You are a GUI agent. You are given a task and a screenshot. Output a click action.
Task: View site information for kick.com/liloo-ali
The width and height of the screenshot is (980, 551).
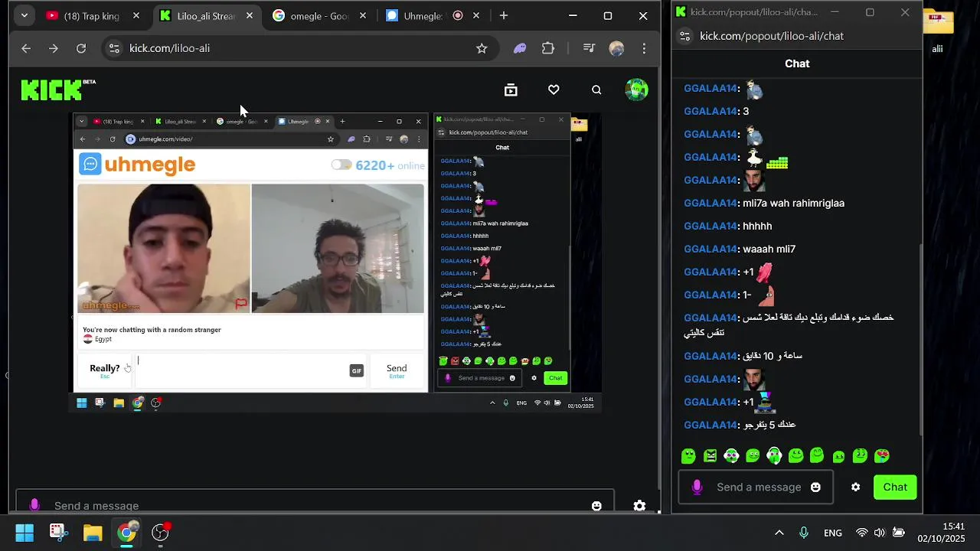114,48
